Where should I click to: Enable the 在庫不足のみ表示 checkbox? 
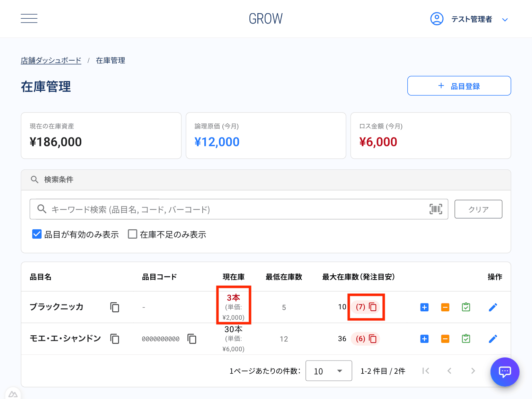[132, 234]
